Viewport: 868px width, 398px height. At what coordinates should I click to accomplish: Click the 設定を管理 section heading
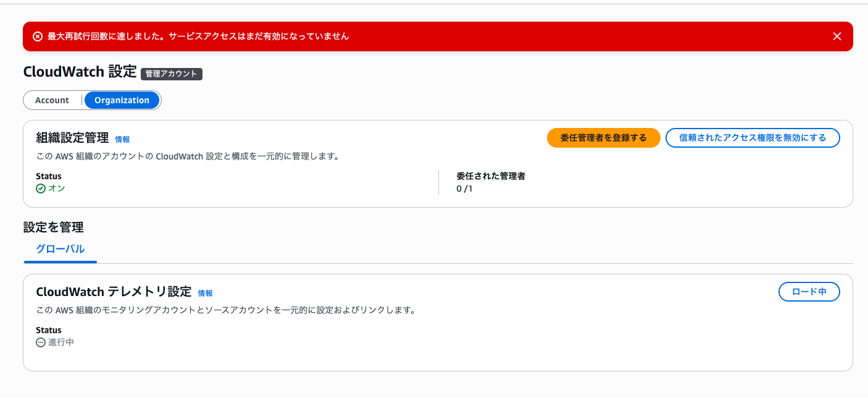tap(54, 227)
